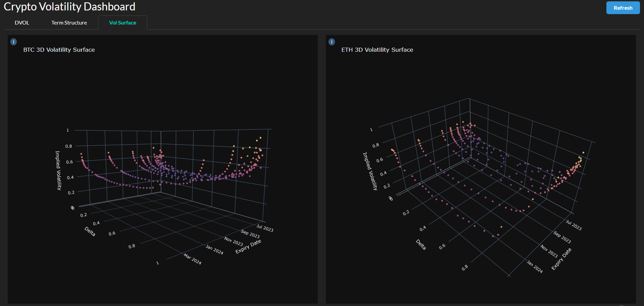Click the ETH chart Delta axis label
This screenshot has width=644, height=306.
[x=421, y=245]
